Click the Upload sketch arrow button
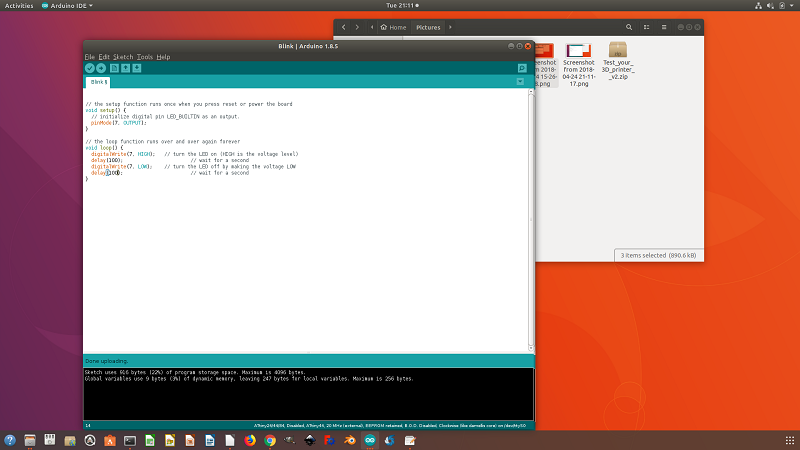The width and height of the screenshot is (800, 450). click(101, 68)
